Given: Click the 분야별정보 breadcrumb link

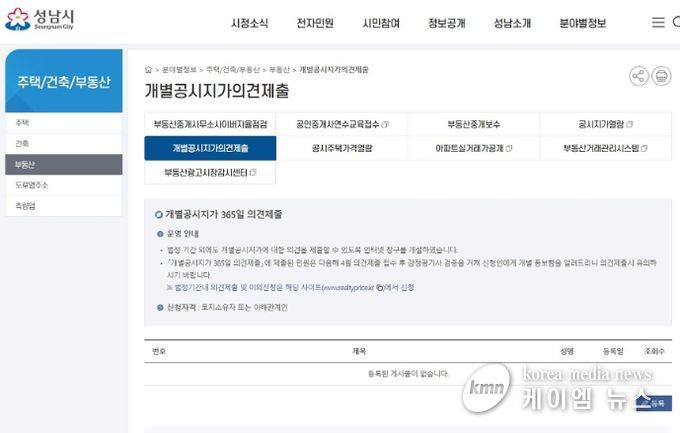Looking at the screenshot, I should pos(179,69).
